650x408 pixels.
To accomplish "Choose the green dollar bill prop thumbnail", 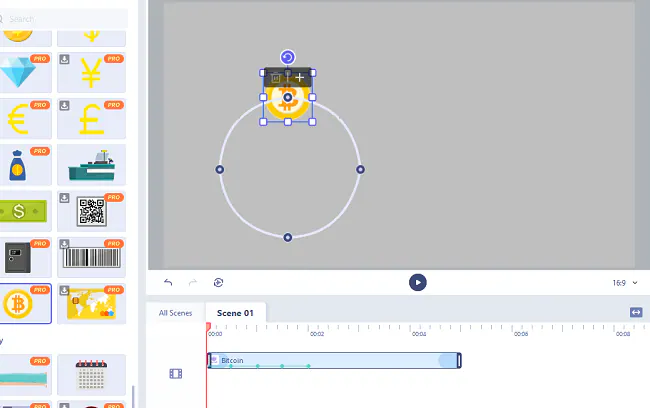I will coord(25,211).
